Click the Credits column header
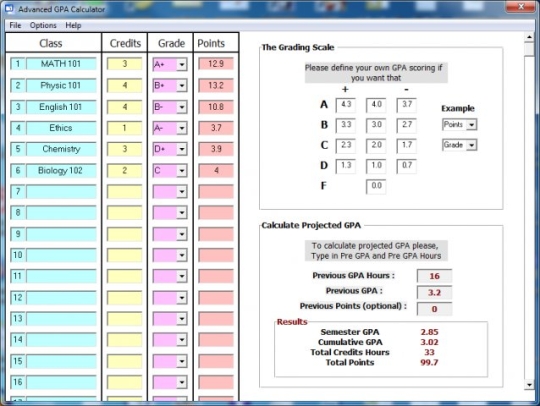 click(x=125, y=43)
